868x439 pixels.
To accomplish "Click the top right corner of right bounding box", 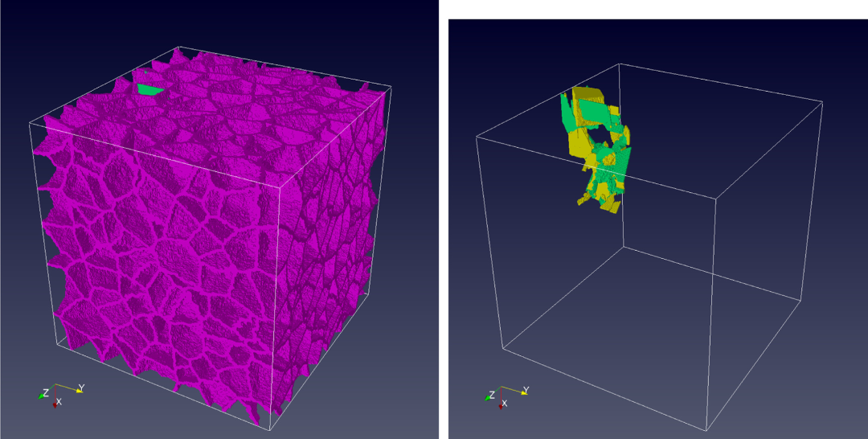I will click(822, 102).
